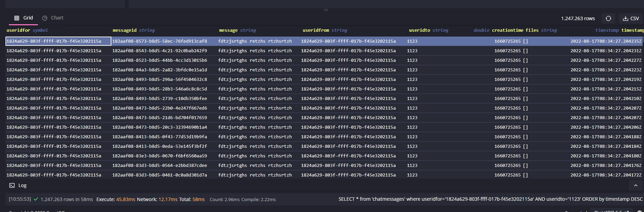Select messageid 182aaf08-8493-b8d5-28b3-546a6c8c8c5d
The image size is (644, 212).
pyautogui.click(x=160, y=89)
